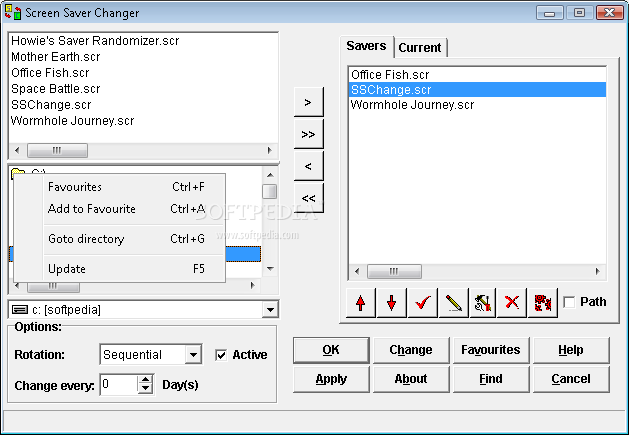Click the red checkmark icon

422,303
